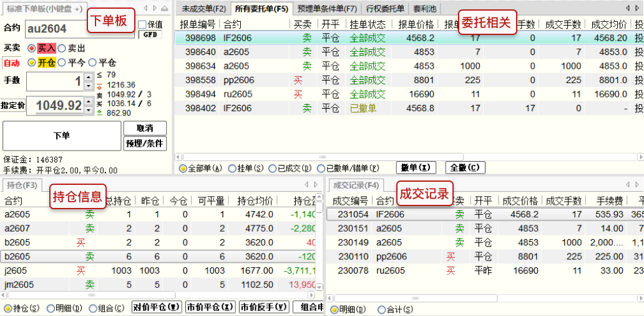Select the 卖出 sell radio button
The height and width of the screenshot is (316, 644).
pyautogui.click(x=62, y=47)
